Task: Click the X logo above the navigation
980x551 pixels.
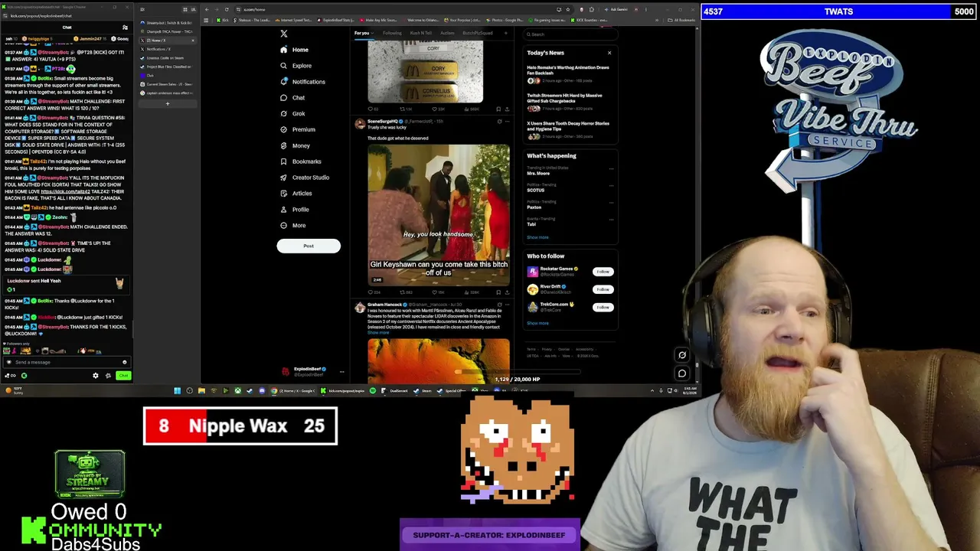Action: (283, 34)
